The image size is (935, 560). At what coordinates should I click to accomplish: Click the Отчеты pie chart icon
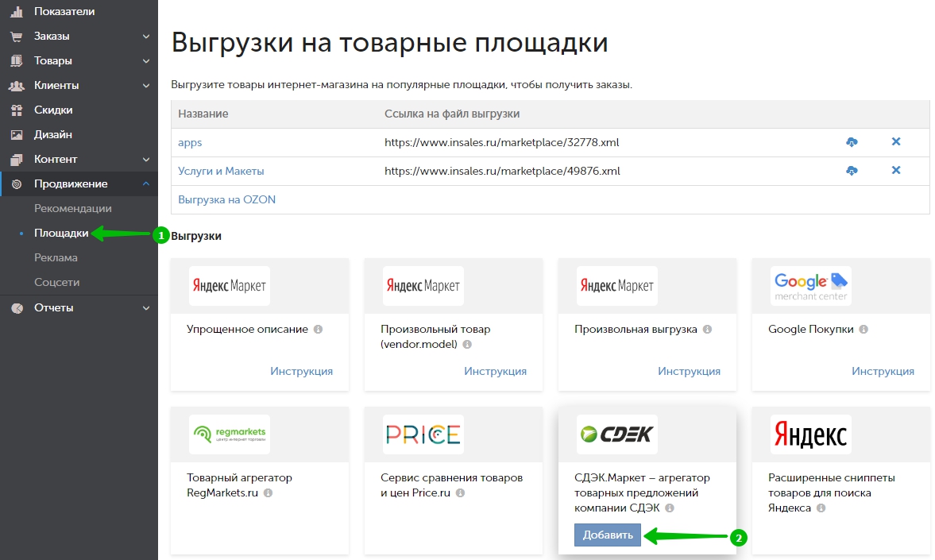tap(17, 307)
